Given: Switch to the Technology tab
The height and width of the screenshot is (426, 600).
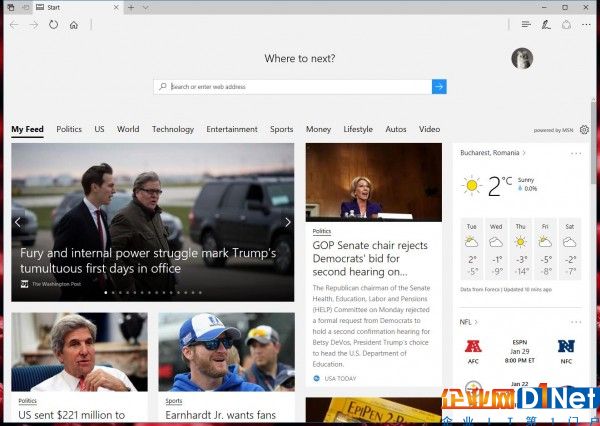Looking at the screenshot, I should coord(173,129).
